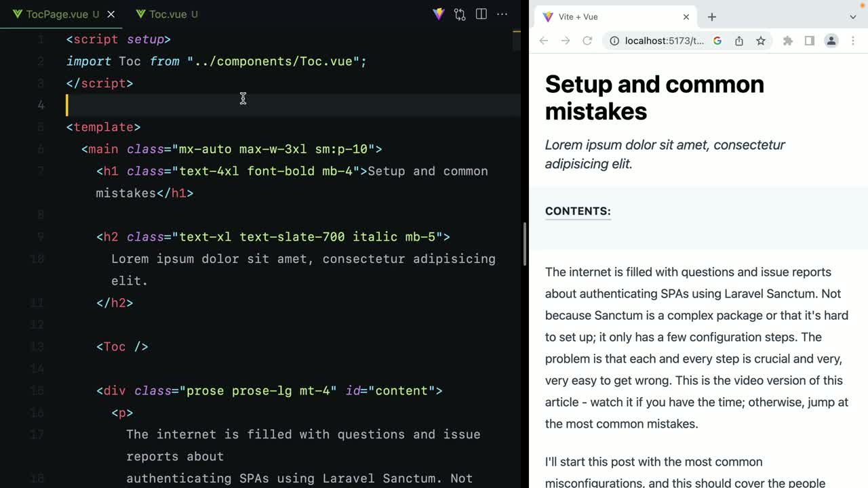Click the CONTENTS: heading on the page

pos(578,211)
